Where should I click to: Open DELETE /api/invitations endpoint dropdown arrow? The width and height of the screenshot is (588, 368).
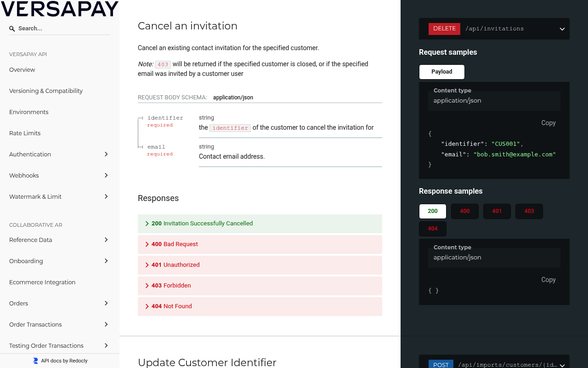[562, 29]
